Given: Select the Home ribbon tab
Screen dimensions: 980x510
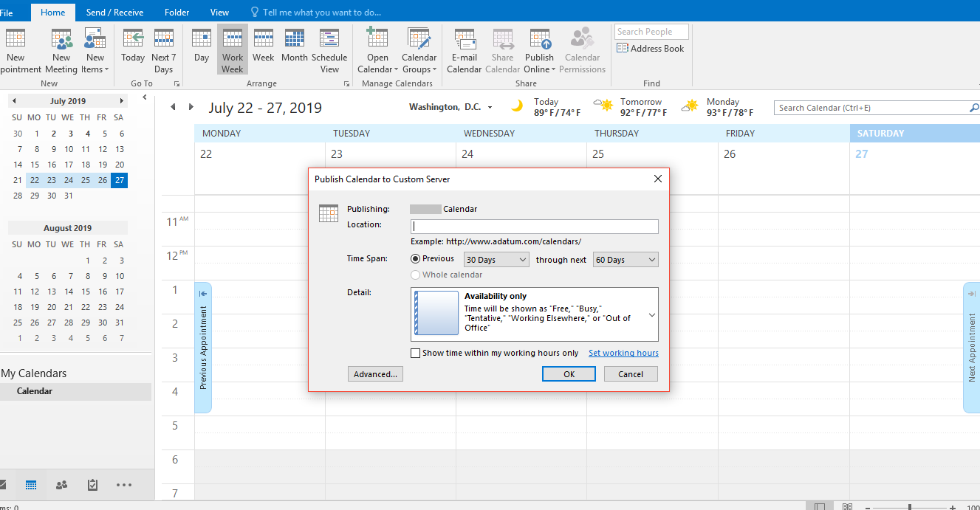Looking at the screenshot, I should point(53,13).
